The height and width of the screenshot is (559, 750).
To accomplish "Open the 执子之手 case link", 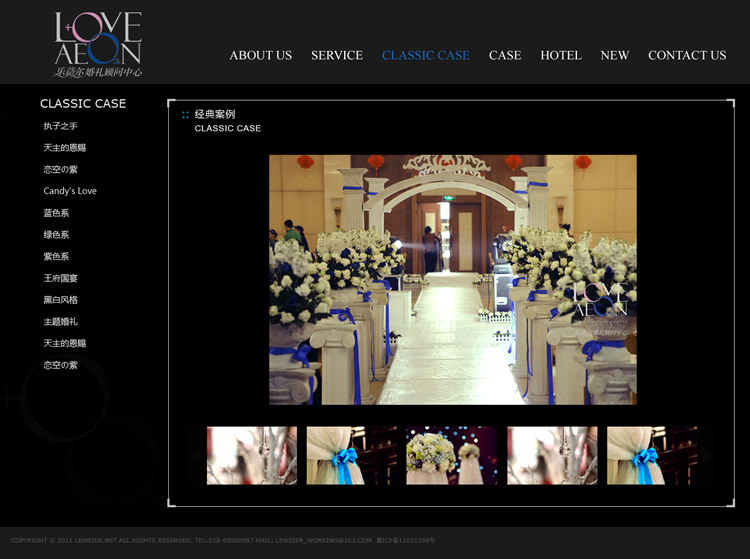I will coord(60,126).
